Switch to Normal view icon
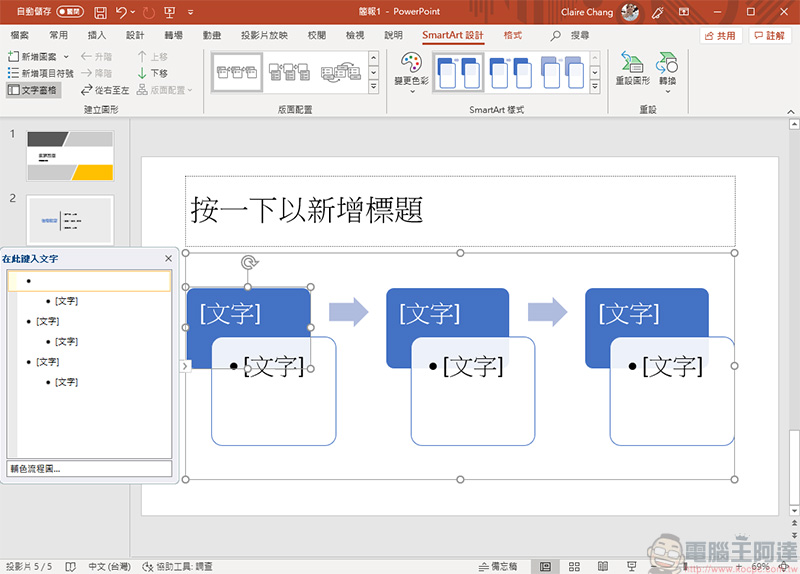This screenshot has width=800, height=574. coord(545,566)
